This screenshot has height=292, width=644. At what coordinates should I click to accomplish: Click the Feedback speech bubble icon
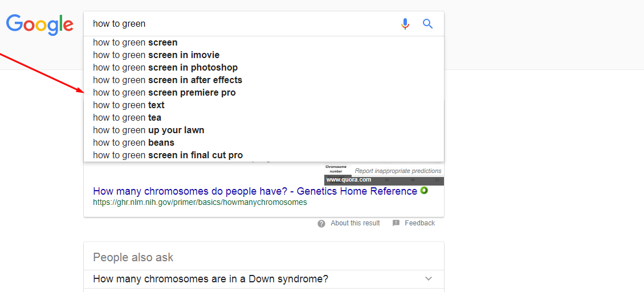pos(396,223)
